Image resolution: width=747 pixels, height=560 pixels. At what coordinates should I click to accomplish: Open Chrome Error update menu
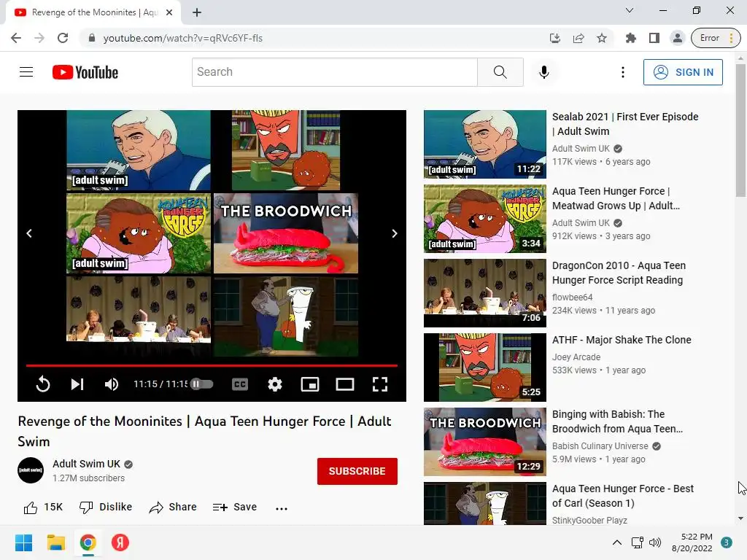pos(716,38)
